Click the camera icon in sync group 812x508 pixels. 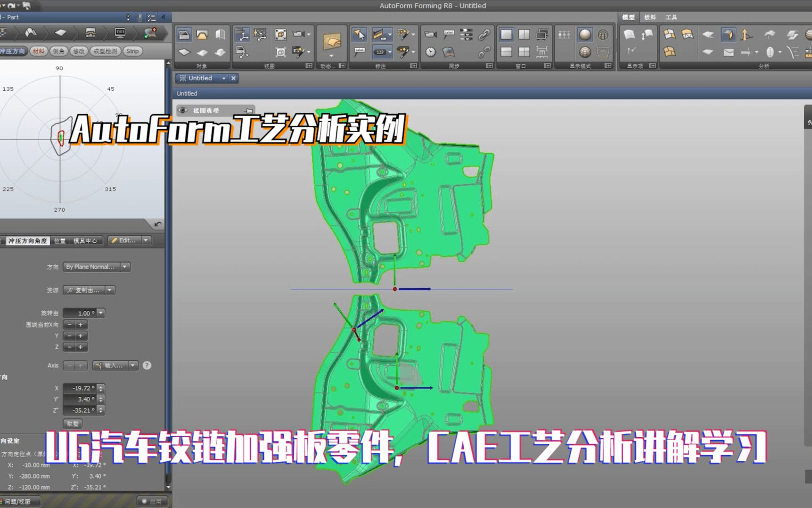pyautogui.click(x=431, y=34)
